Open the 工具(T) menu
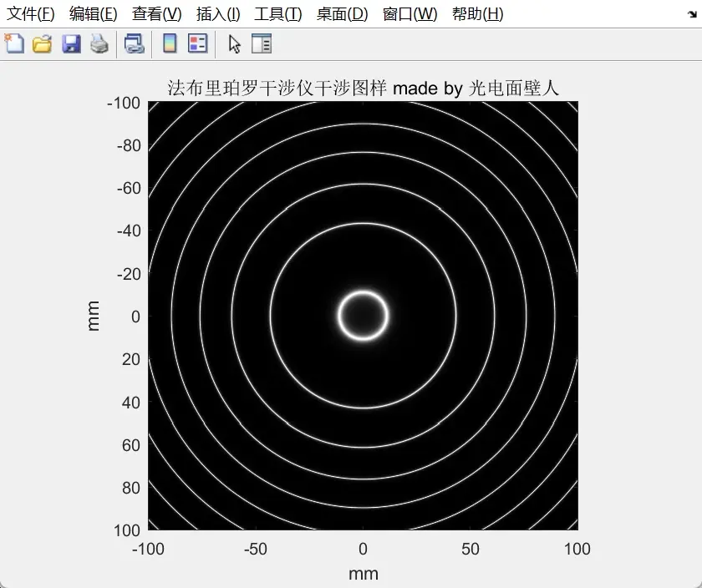Screen dimensions: 702x588 pos(278,14)
